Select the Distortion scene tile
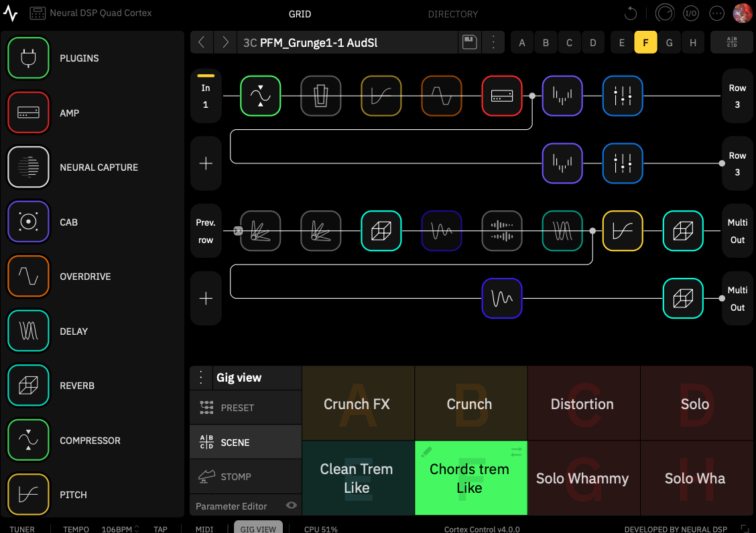The width and height of the screenshot is (756, 533). pyautogui.click(x=583, y=403)
